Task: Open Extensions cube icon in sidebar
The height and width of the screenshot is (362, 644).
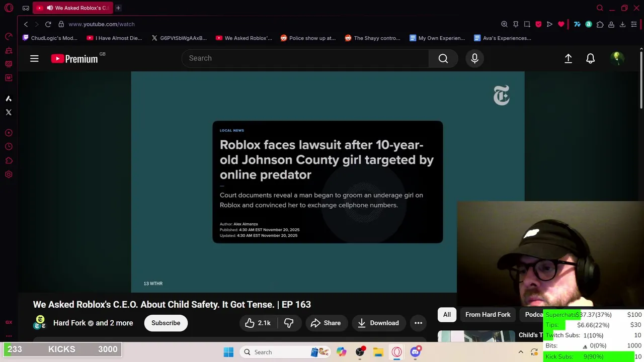Action: pos(9,161)
